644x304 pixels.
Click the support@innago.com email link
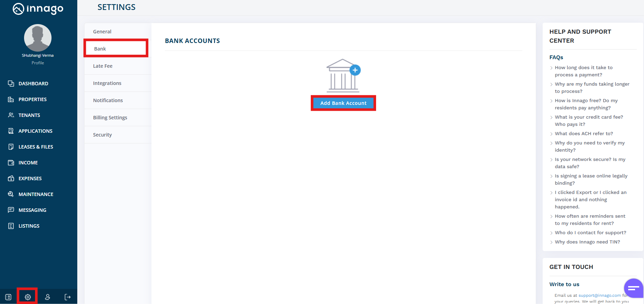[x=599, y=295]
